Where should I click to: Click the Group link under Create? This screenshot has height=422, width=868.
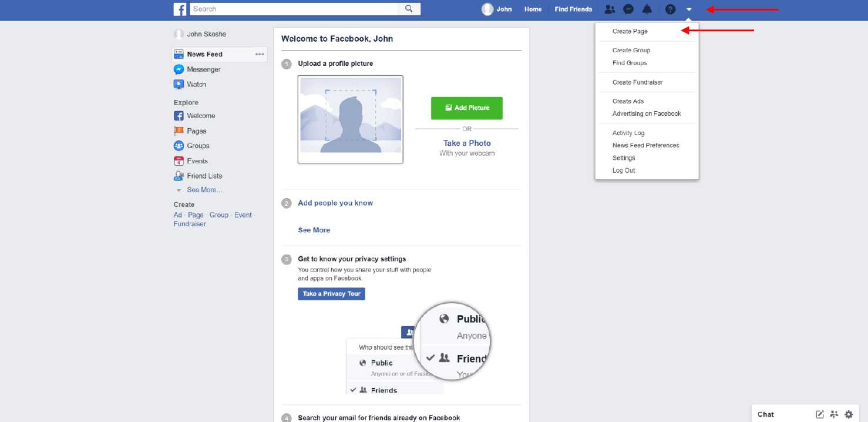[x=219, y=215]
